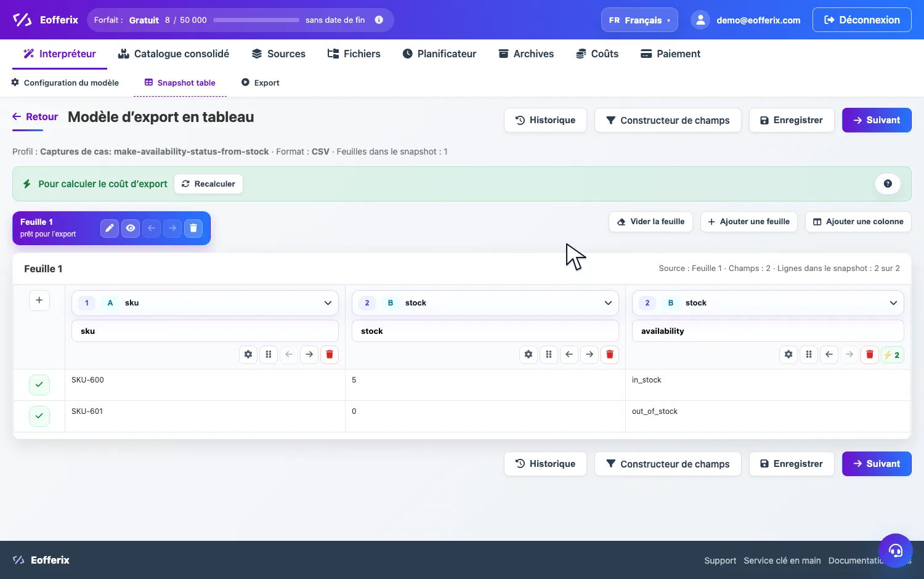Image resolution: width=924 pixels, height=579 pixels.
Task: Delete the stock column
Action: (x=610, y=354)
